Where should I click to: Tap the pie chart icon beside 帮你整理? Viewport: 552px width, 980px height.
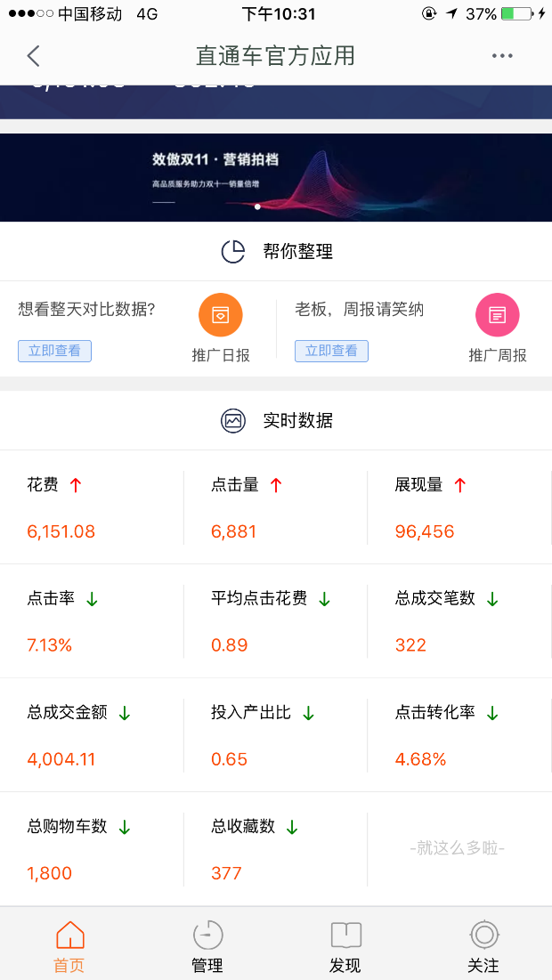[233, 252]
